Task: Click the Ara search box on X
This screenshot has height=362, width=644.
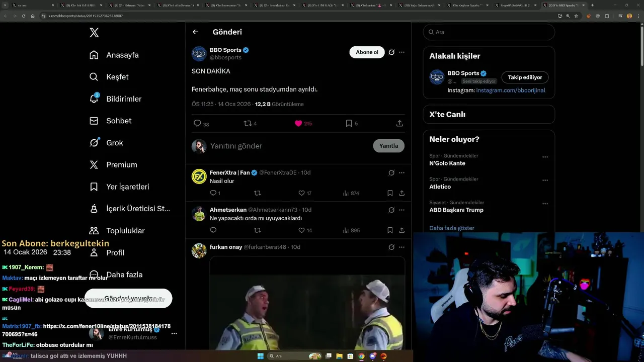Action: click(x=489, y=32)
